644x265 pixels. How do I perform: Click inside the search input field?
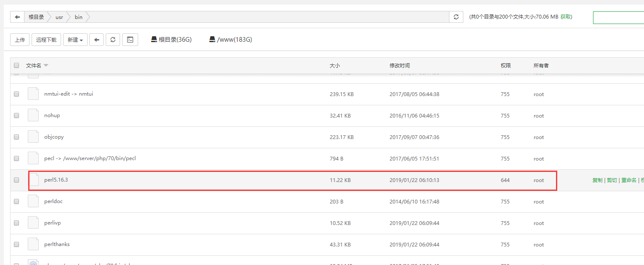point(618,17)
